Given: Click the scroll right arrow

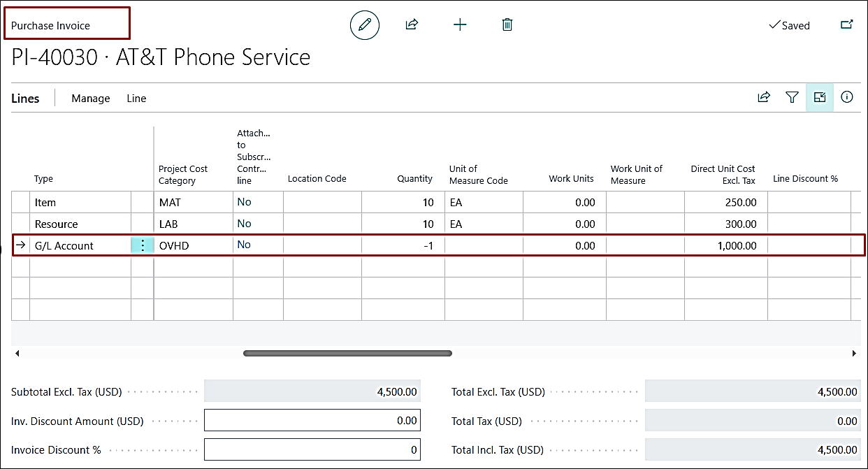Looking at the screenshot, I should (854, 354).
